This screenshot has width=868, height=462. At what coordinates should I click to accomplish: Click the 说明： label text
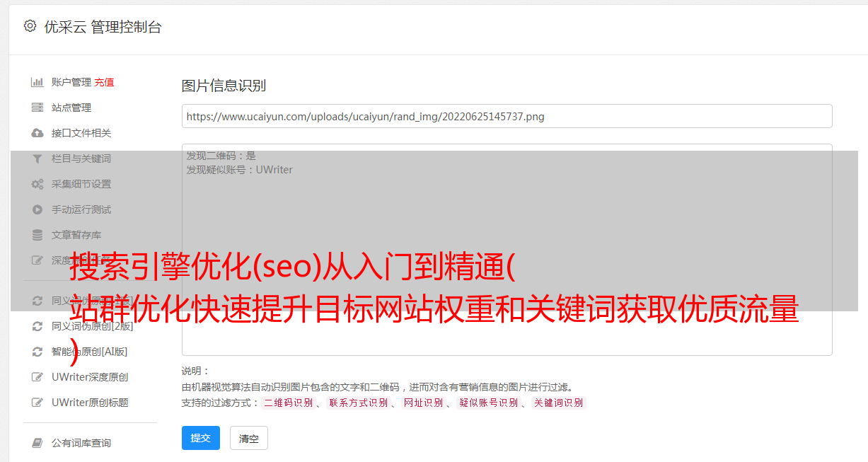[195, 371]
